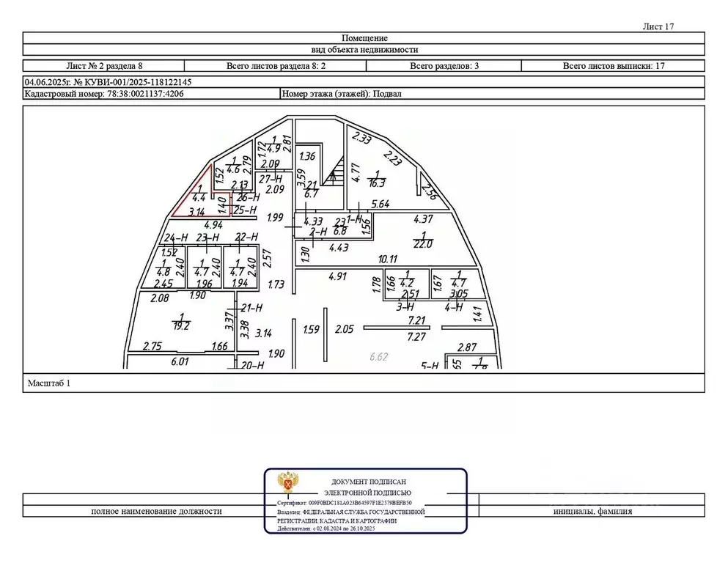Click 'Всего разделов: 3' cell
728x563 pixels.
[444, 66]
